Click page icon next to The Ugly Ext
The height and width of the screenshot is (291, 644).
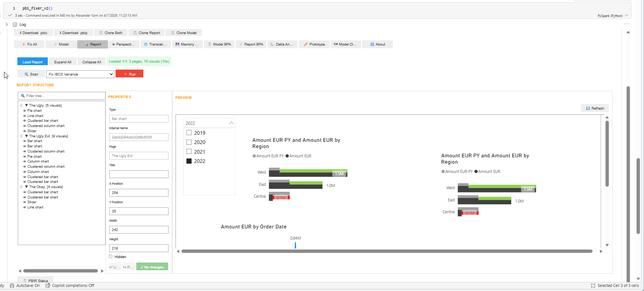coord(21,136)
